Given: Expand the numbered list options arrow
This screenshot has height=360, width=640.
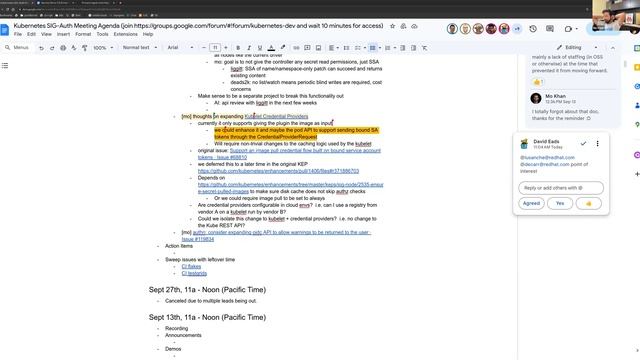Looking at the screenshot, I should (395, 48).
